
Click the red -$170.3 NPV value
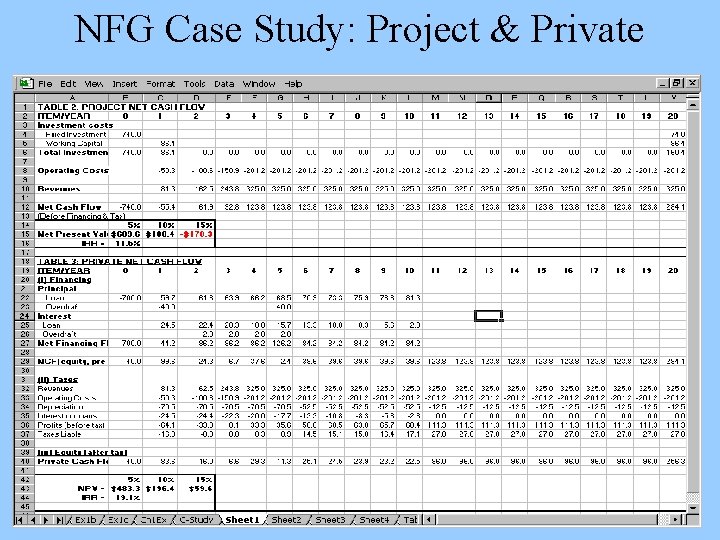[x=197, y=234]
